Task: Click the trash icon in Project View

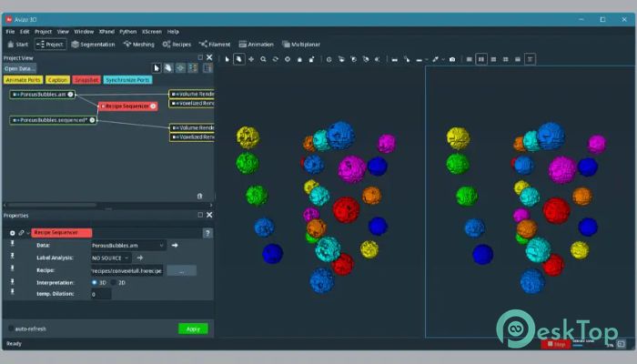Action: [x=199, y=197]
